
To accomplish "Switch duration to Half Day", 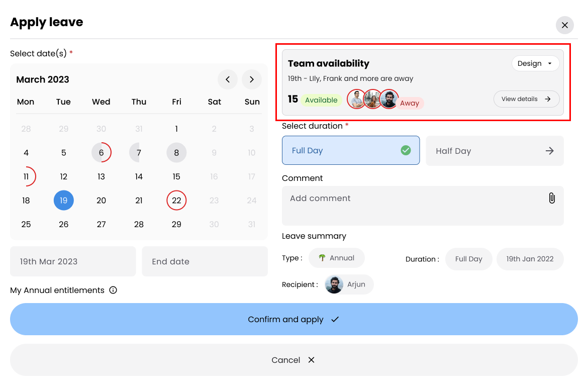I will point(495,150).
